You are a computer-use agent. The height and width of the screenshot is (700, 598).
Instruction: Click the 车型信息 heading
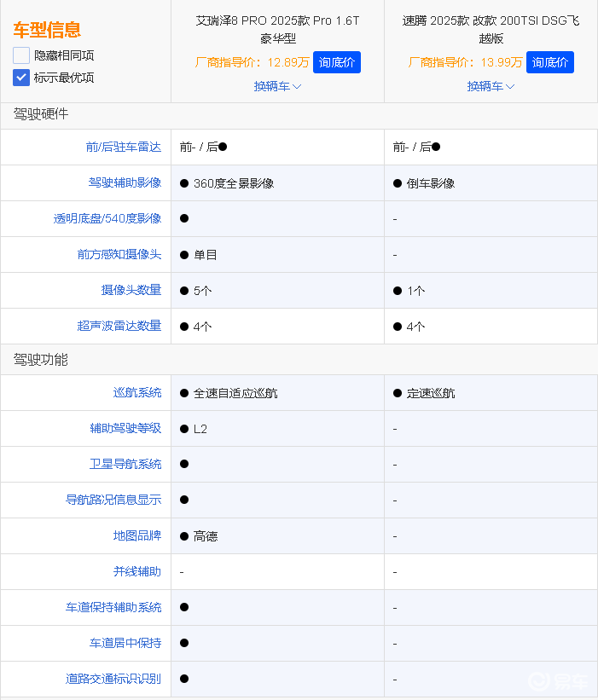(47, 30)
